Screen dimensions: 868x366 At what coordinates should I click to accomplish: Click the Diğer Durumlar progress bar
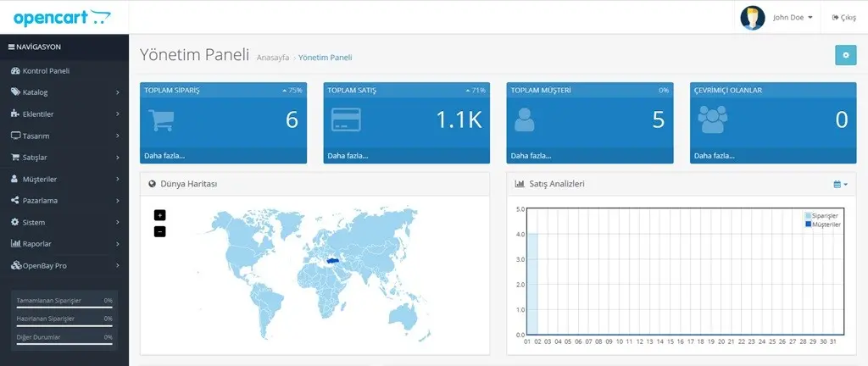[x=64, y=343]
